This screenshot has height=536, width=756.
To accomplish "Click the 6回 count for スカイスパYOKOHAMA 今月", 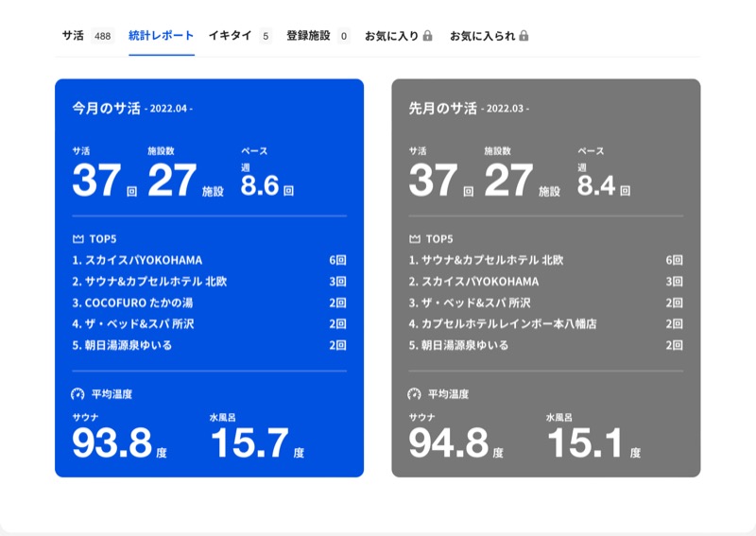I will pyautogui.click(x=338, y=260).
